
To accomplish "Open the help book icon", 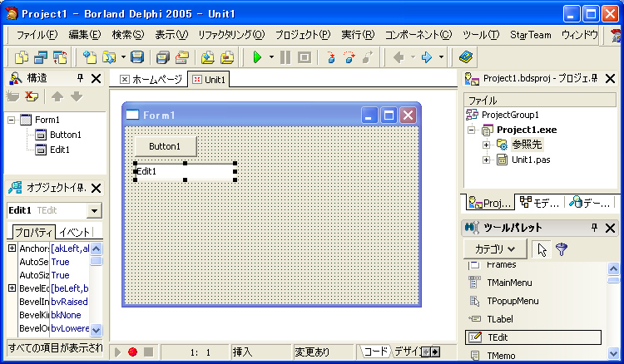I will (466, 57).
